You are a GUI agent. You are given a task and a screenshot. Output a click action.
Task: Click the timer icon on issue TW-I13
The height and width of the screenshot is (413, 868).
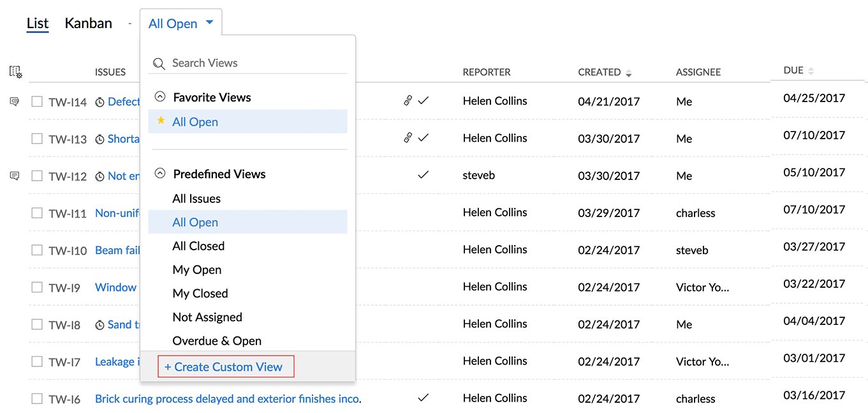(x=99, y=139)
